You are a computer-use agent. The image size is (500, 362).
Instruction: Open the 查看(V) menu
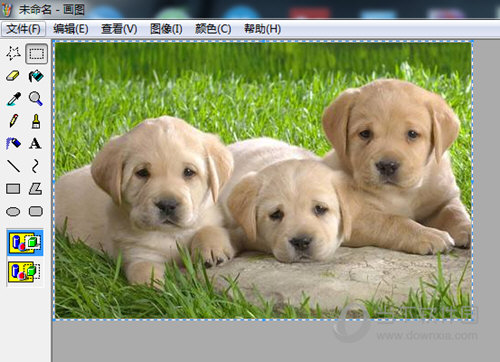pos(119,29)
